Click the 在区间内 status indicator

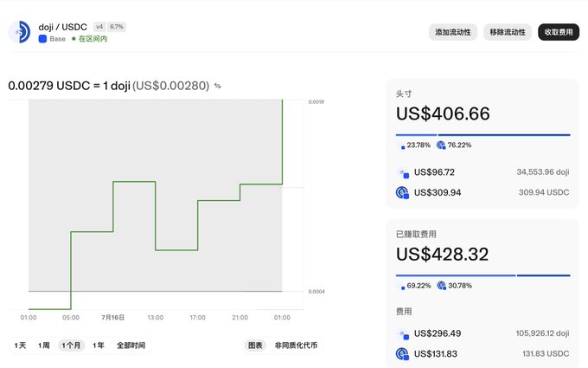point(90,39)
